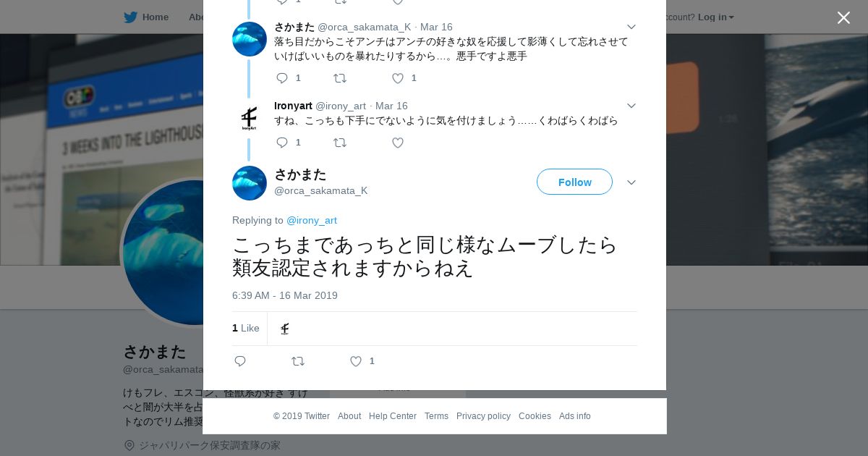868x456 pixels.
Task: Like the main tweet with heart icon
Action: point(356,361)
